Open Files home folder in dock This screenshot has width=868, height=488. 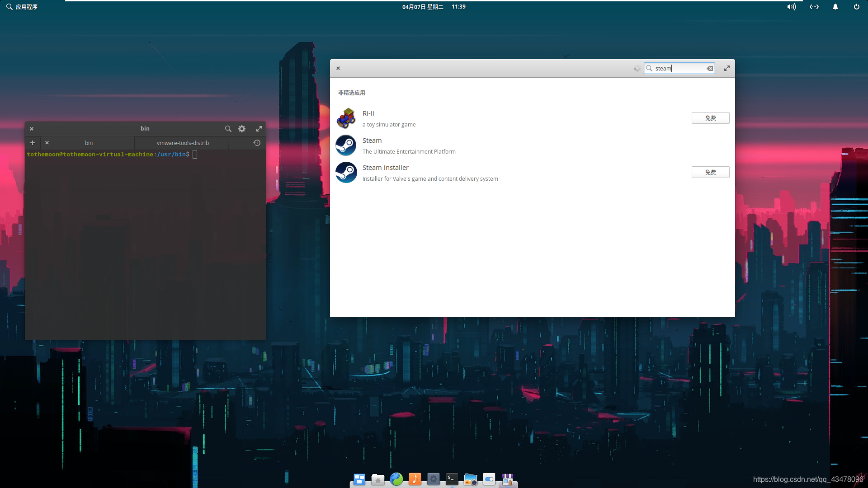[378, 479]
